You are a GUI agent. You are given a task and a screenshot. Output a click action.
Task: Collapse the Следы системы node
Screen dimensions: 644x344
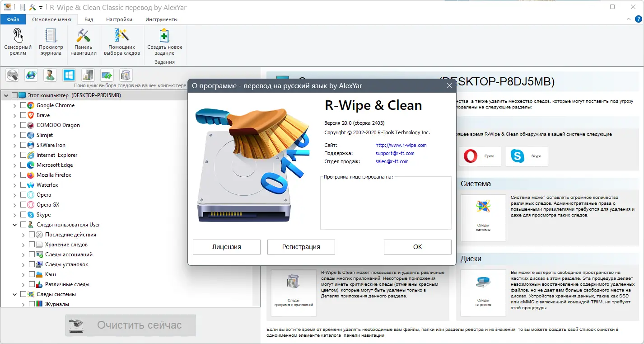(14, 293)
